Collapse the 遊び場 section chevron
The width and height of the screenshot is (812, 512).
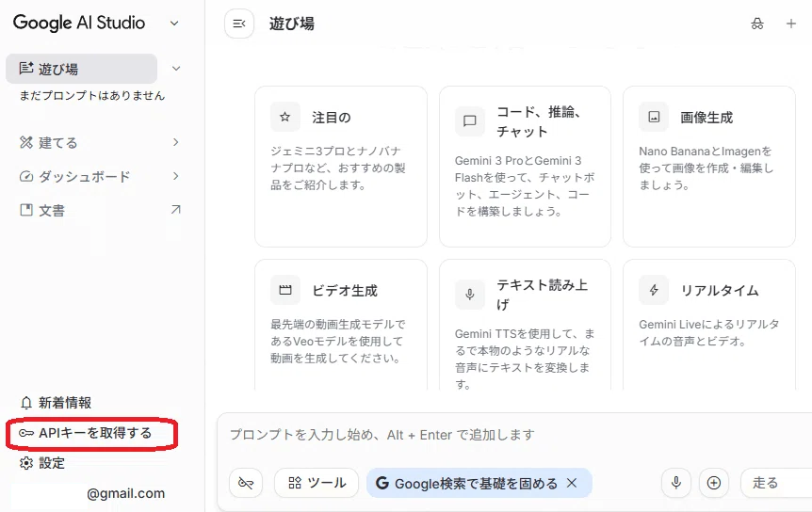point(176,69)
